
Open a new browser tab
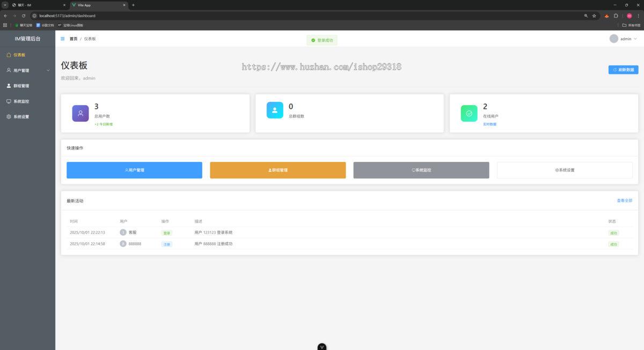pos(133,5)
